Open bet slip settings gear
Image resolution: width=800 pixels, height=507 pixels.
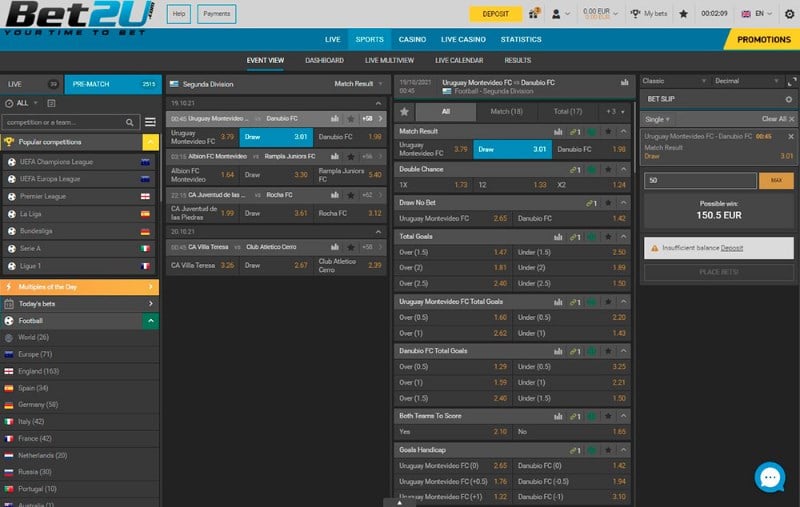coord(788,99)
